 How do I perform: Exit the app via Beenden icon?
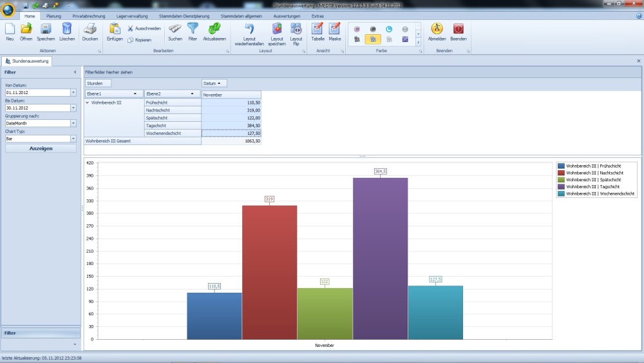459,29
